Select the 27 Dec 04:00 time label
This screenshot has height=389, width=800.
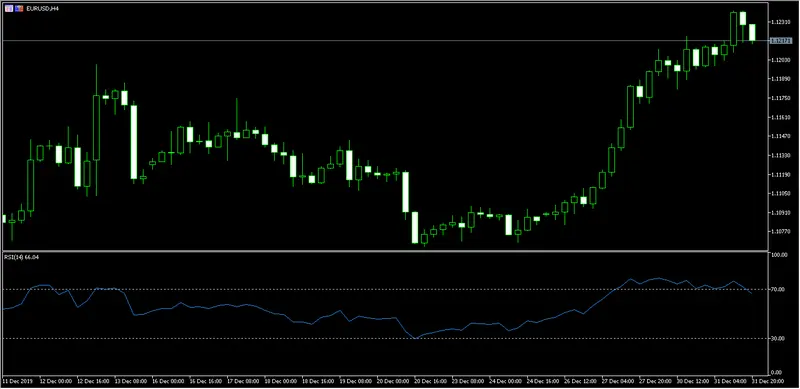(x=617, y=381)
